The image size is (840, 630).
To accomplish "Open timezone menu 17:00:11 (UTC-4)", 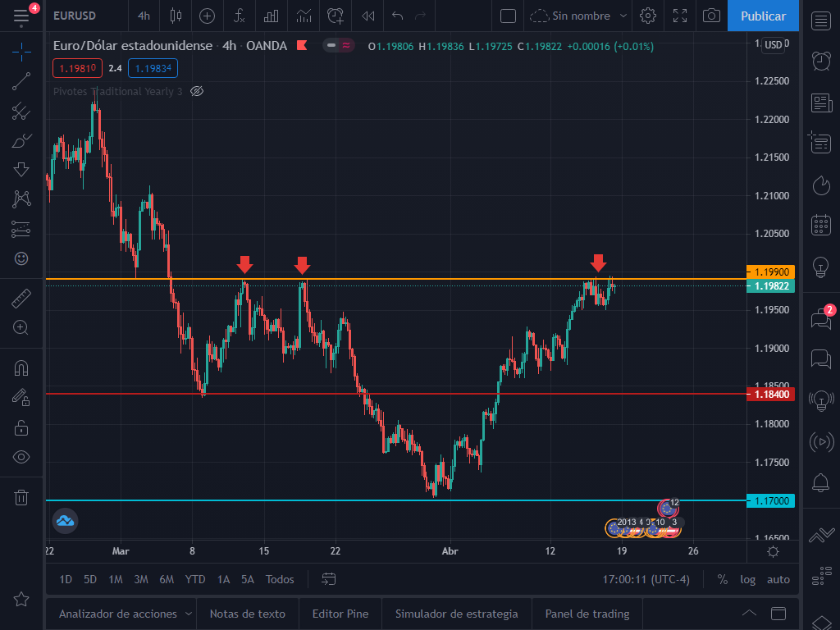I will pos(646,580).
